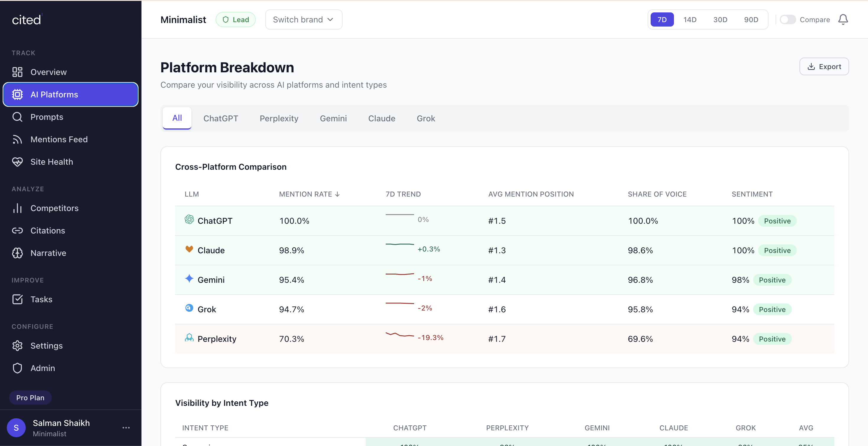
Task: Click Gemini's 96.8% share of voice
Action: pos(640,280)
